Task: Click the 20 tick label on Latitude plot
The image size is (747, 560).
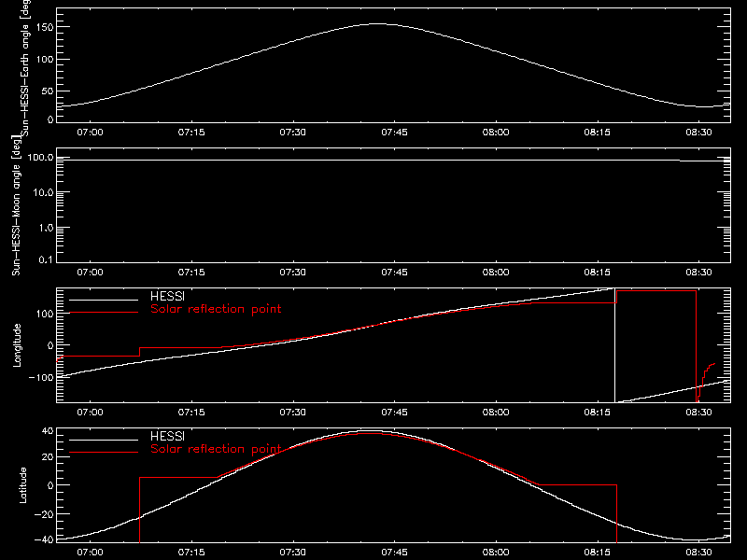Action: 48,457
